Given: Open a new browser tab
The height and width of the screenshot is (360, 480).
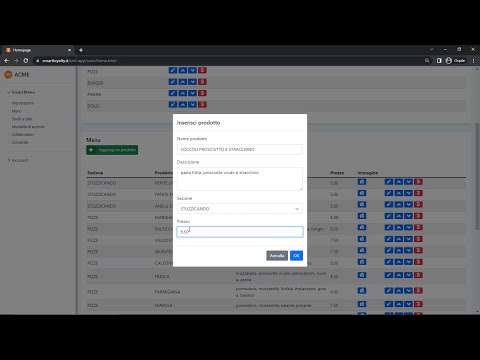Looking at the screenshot, I should click(81, 50).
